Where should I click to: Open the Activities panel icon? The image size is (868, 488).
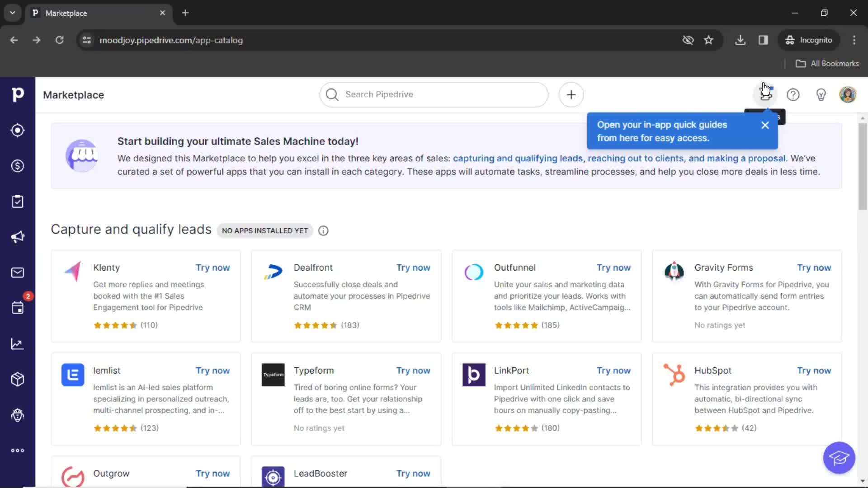pyautogui.click(x=17, y=308)
